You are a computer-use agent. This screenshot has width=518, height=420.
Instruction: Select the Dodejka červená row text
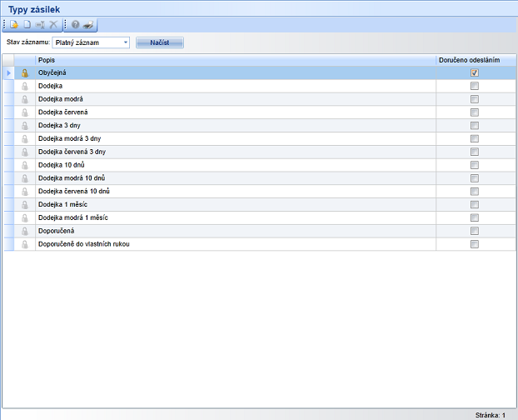(x=62, y=112)
